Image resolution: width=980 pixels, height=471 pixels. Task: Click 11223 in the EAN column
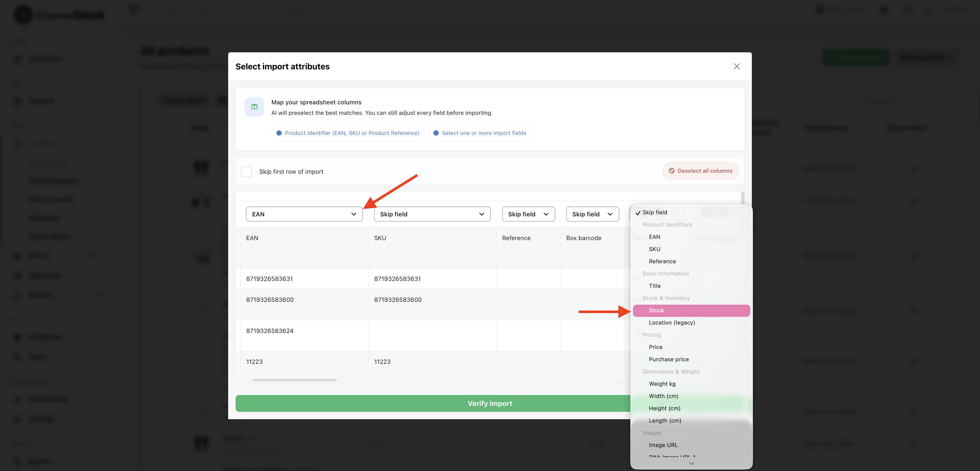(254, 362)
